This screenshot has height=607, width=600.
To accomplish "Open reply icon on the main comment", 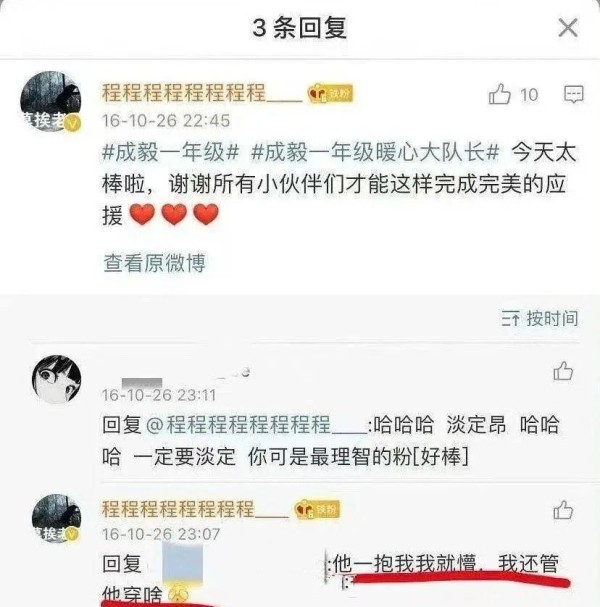I will pyautogui.click(x=574, y=94).
